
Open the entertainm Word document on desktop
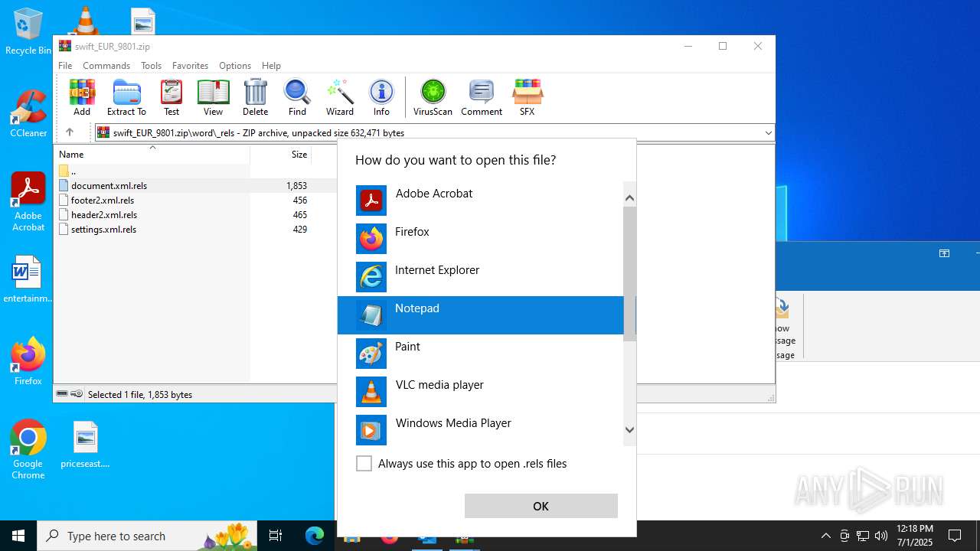(x=28, y=279)
